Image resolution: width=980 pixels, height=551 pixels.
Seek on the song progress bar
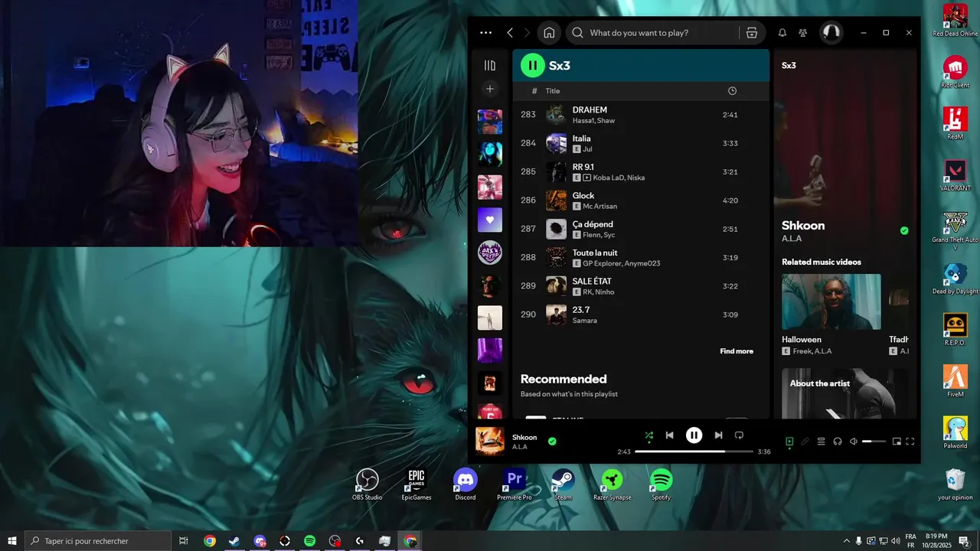694,452
